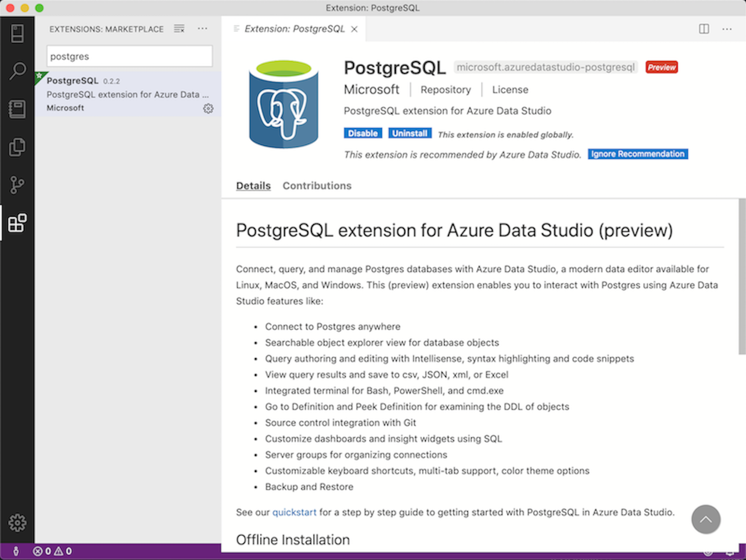Open the extension's Repository link
746x560 pixels.
coord(445,89)
